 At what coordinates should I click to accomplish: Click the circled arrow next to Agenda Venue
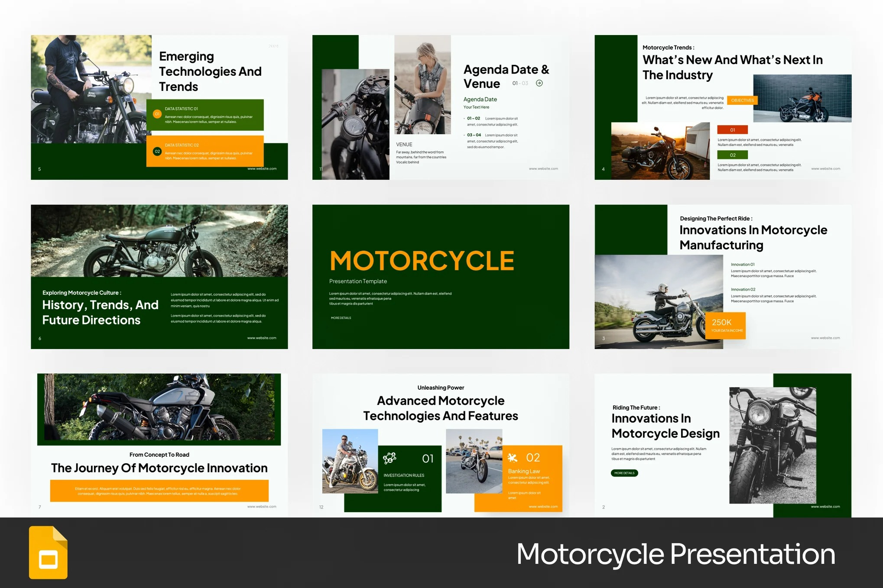[539, 83]
